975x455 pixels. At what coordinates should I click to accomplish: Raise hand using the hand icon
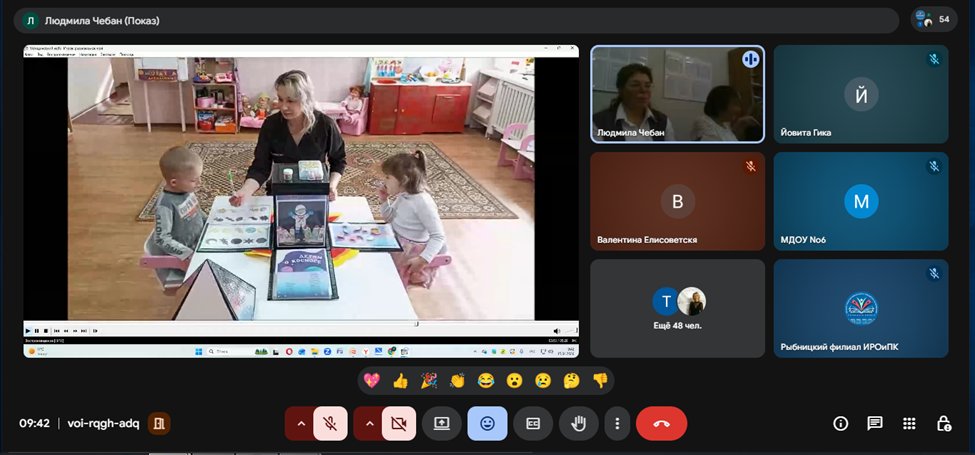(x=579, y=423)
